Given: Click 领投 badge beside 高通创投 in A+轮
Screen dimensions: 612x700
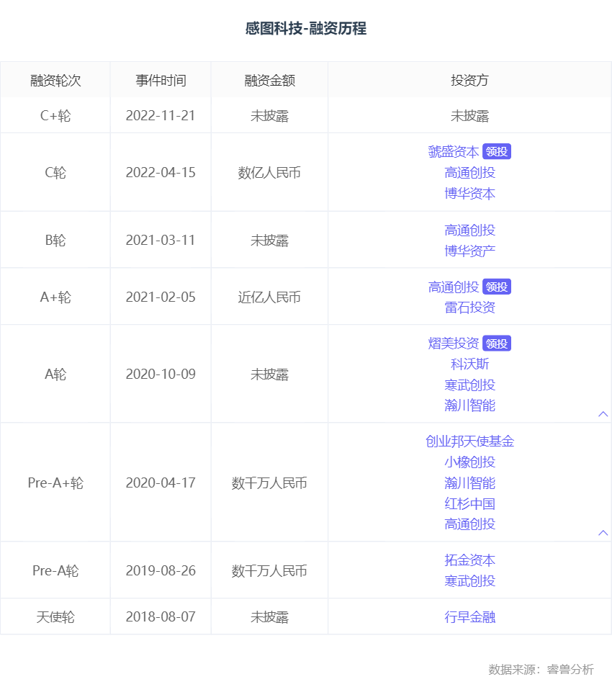Looking at the screenshot, I should (496, 287).
